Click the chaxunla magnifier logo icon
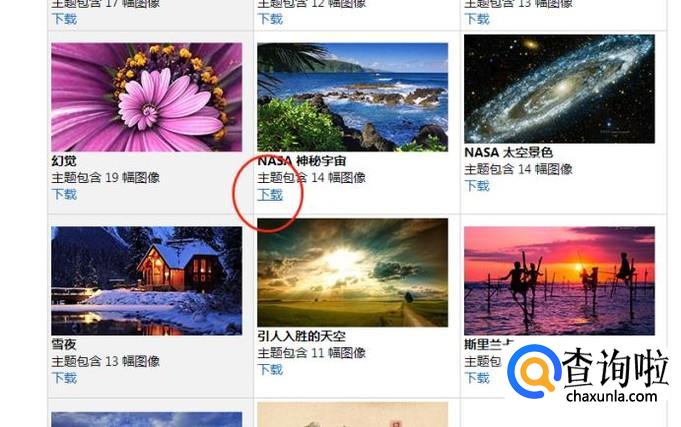This screenshot has height=427, width=681. (534, 371)
